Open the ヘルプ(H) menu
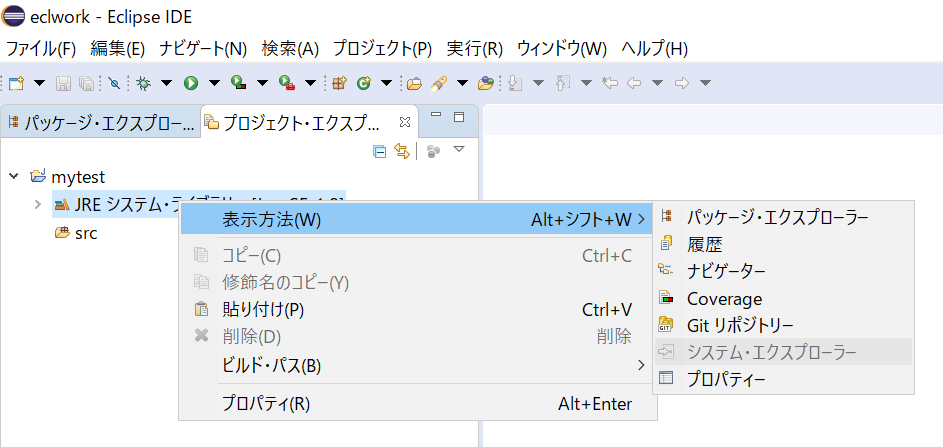 [x=654, y=49]
